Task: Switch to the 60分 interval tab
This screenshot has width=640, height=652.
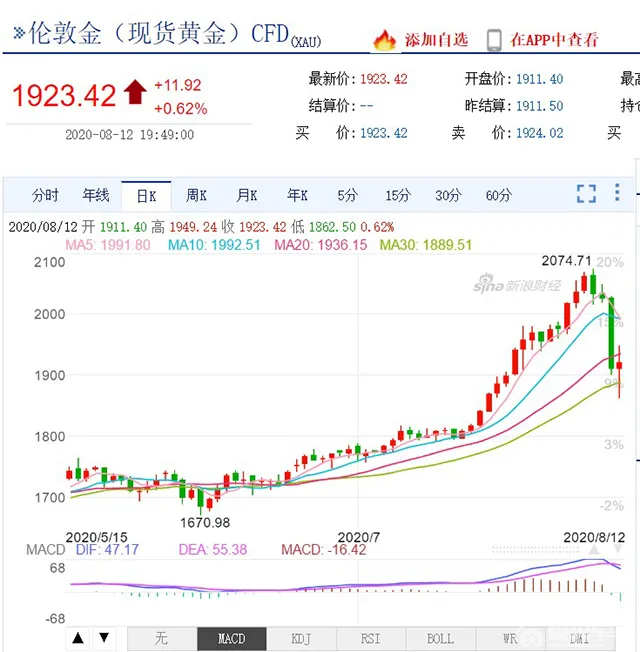Action: coord(499,195)
